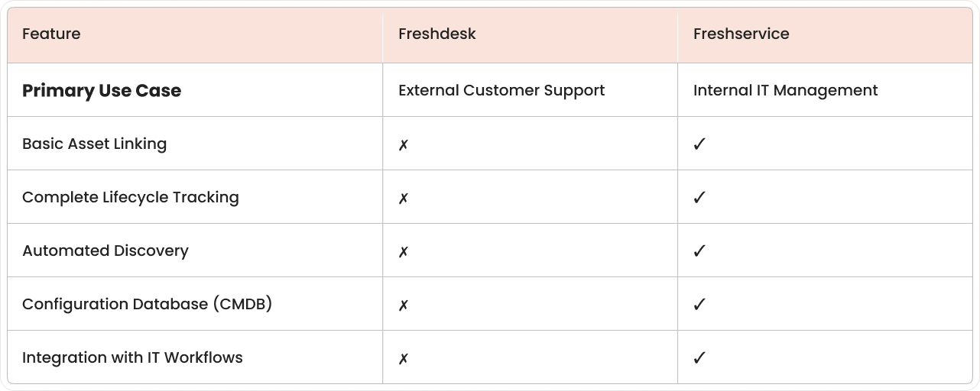Select the Freshdesk column header

437,34
